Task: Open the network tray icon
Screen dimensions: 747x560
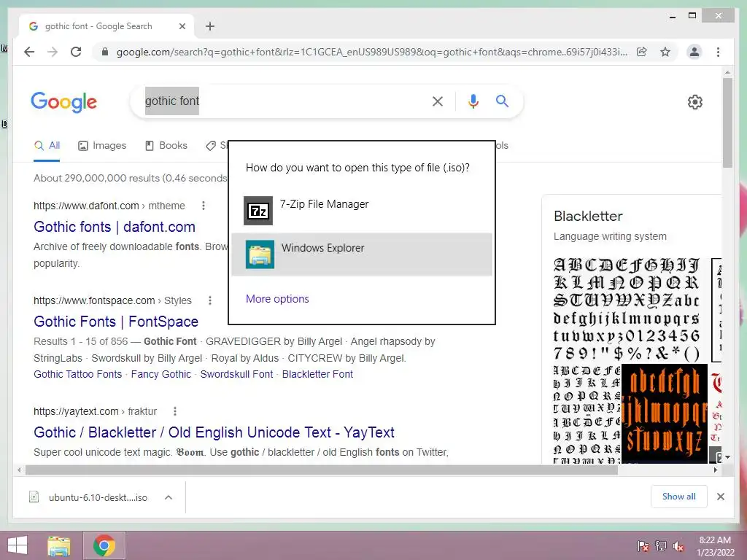Action: tap(661, 545)
